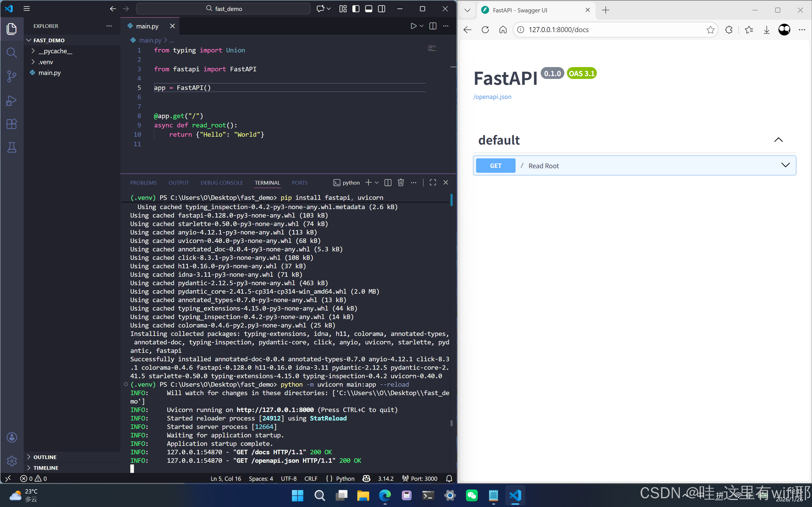Open the Copilot chat icon in title bar
Screen dimensions: 812x507
pyautogui.click(x=320, y=9)
